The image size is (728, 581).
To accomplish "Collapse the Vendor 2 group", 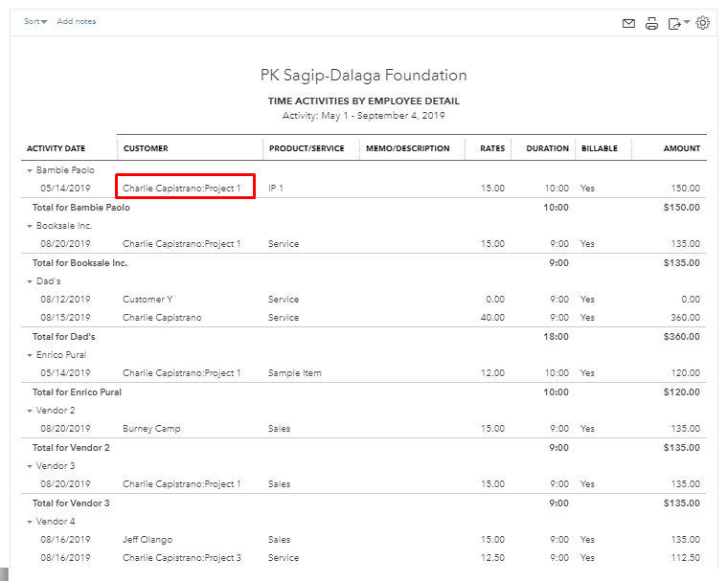I will (x=30, y=411).
